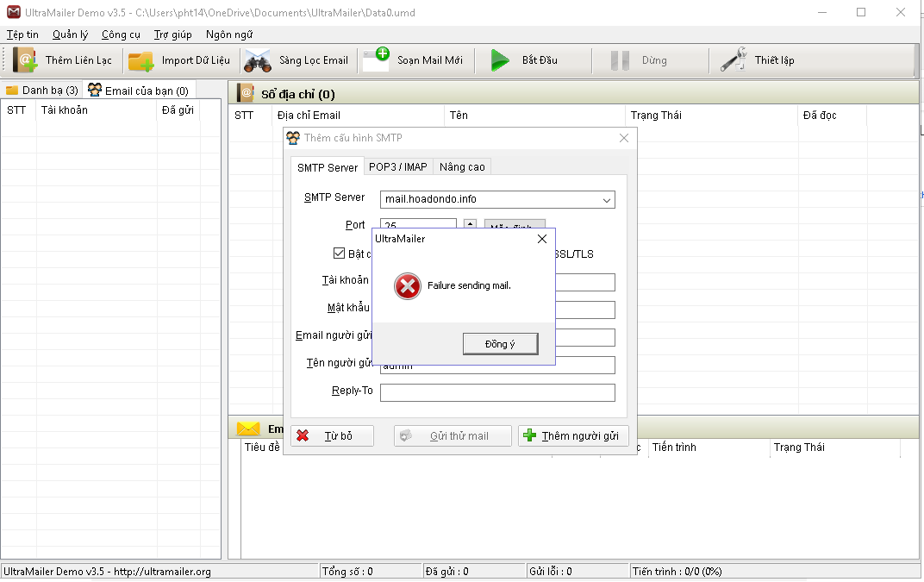Click the UltraMailer app icon in title bar
Screen dimensions: 924x582
tap(13, 12)
